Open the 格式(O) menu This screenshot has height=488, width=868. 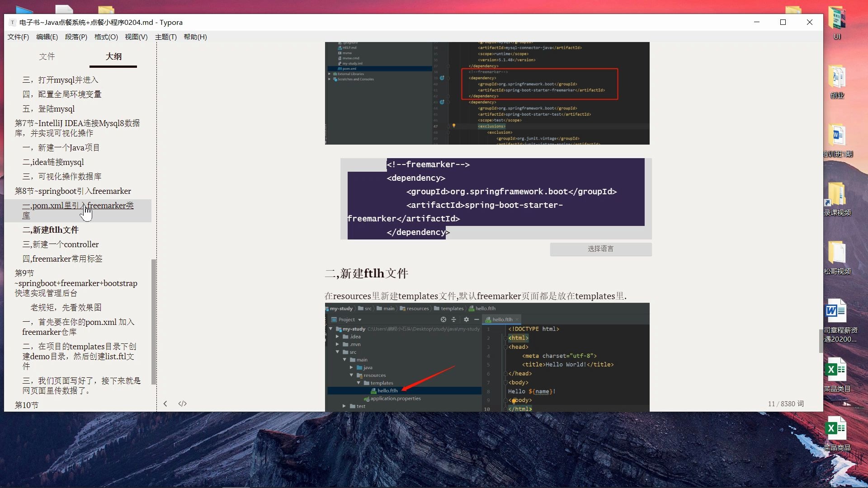click(x=106, y=37)
